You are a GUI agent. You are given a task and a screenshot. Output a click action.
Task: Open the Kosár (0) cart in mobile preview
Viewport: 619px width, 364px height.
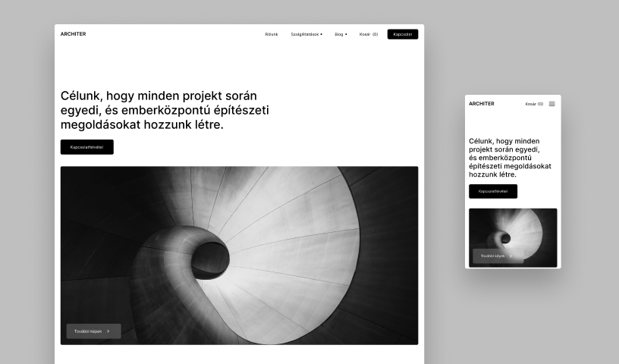click(x=534, y=104)
